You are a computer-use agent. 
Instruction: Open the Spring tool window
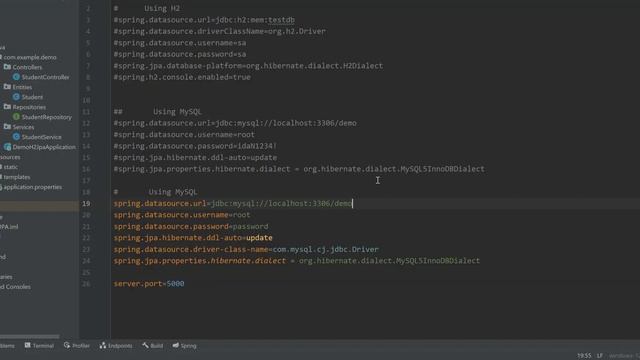[x=184, y=346]
